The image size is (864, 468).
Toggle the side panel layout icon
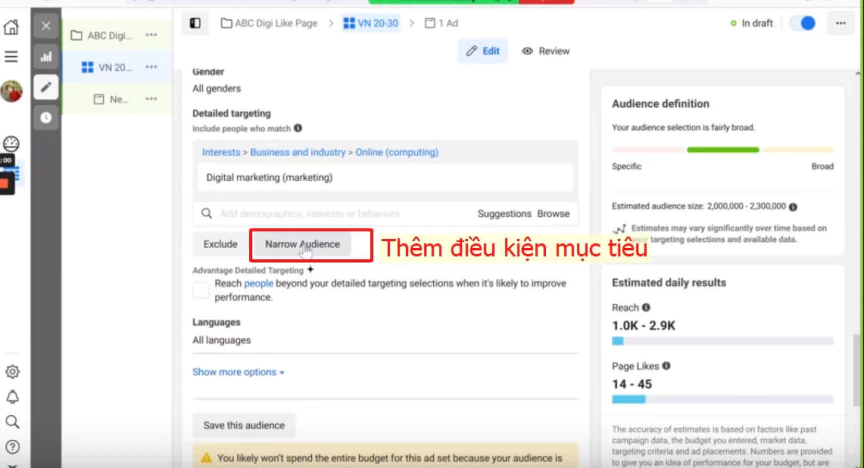pyautogui.click(x=195, y=23)
